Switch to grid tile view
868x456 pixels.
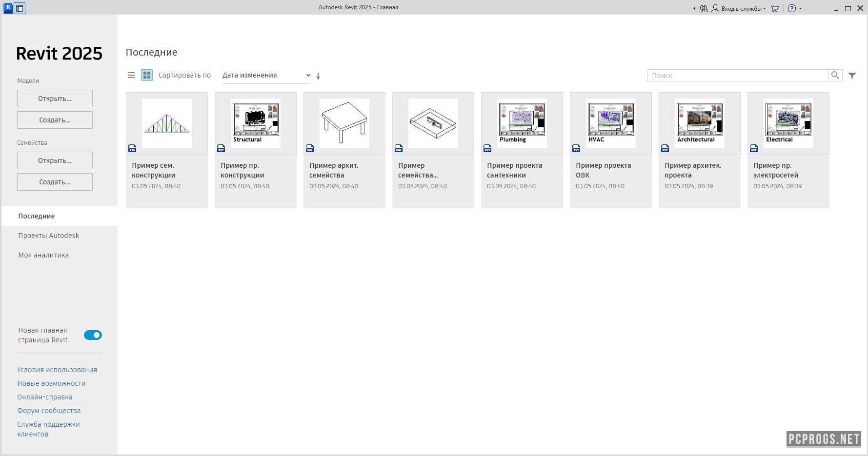(x=146, y=75)
